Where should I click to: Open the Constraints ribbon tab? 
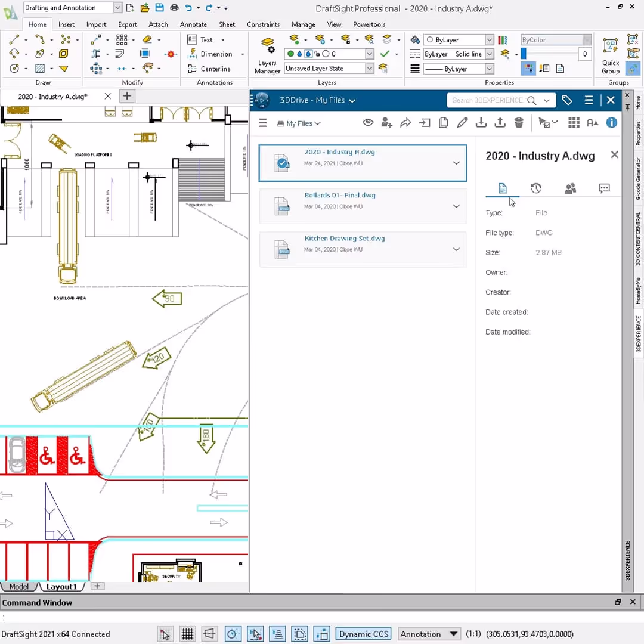[263, 24]
